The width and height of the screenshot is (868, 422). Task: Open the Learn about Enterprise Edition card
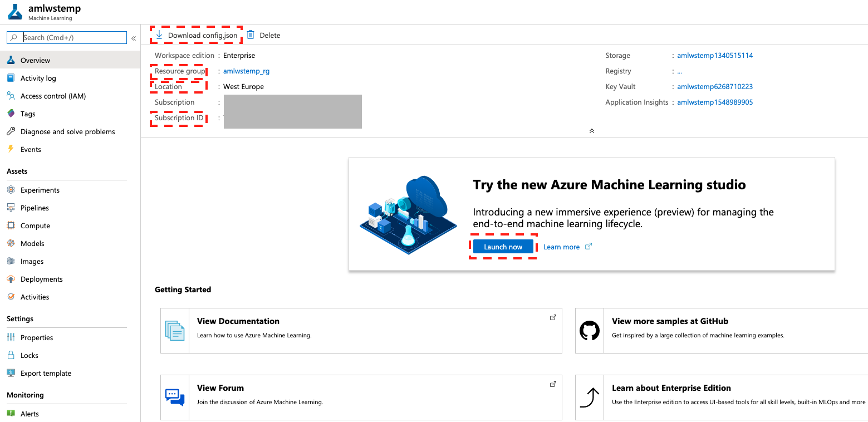click(x=722, y=398)
